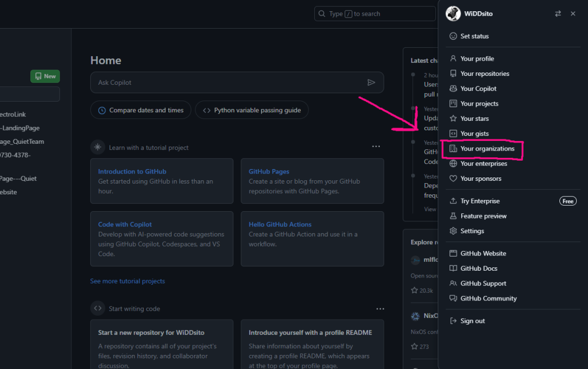Click the Your Copilot icon
588x369 pixels.
point(453,89)
